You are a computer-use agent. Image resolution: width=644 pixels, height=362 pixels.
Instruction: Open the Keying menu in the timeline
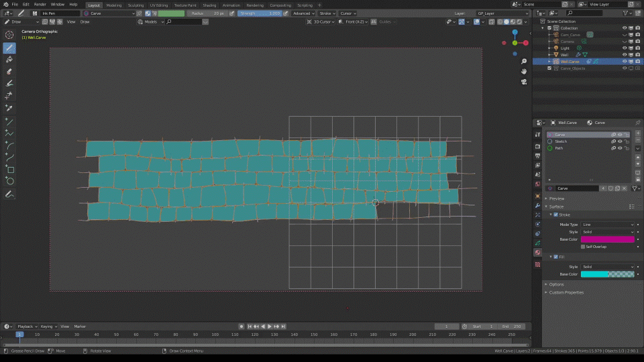(x=48, y=326)
